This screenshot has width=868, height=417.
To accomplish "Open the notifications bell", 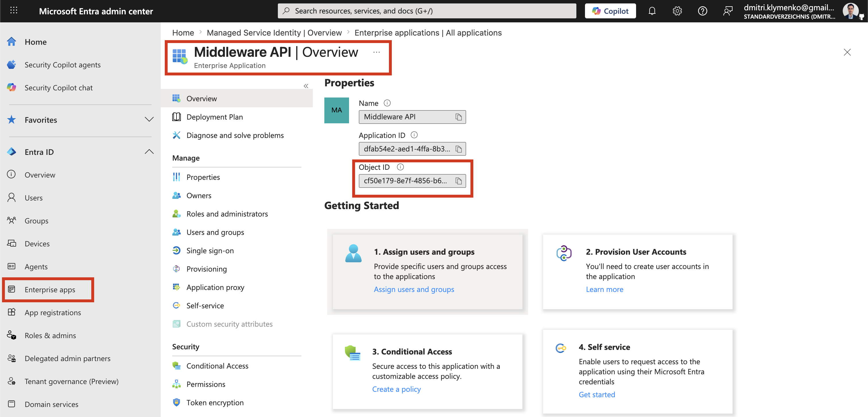I will pos(652,11).
